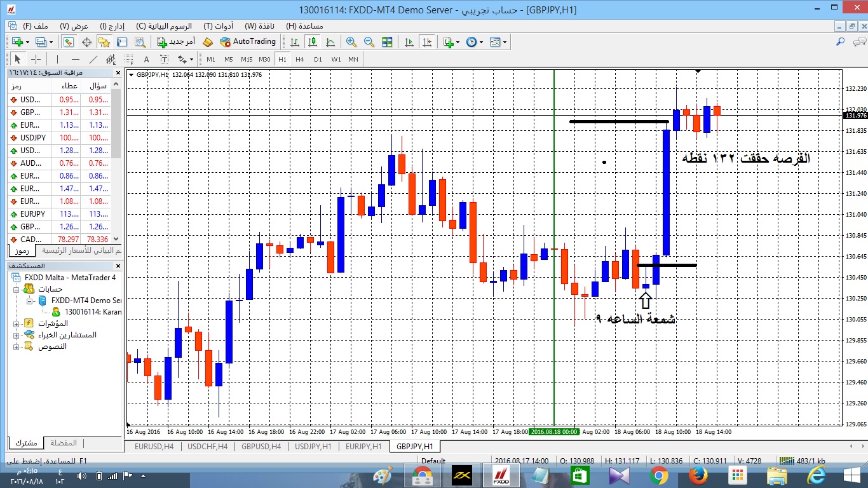Screen dimensions: 868x488
Task: Toggle Chart Shift icon
Action: [427, 42]
